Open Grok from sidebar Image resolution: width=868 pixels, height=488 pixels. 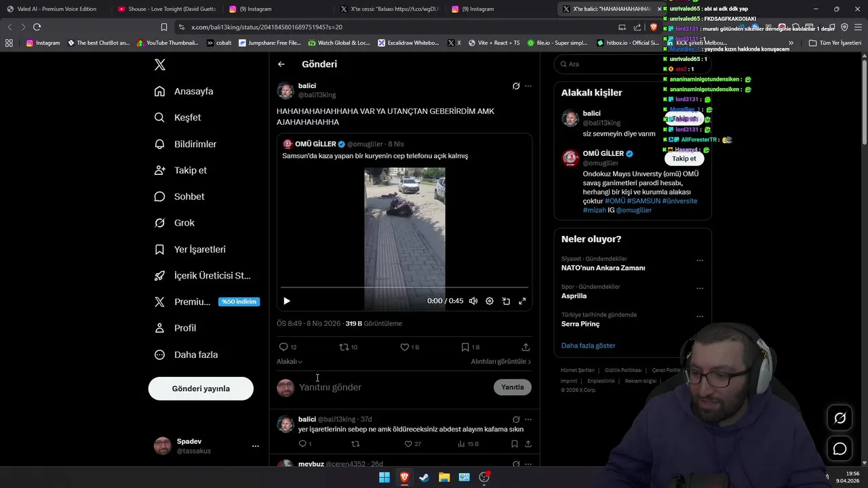pos(174,223)
